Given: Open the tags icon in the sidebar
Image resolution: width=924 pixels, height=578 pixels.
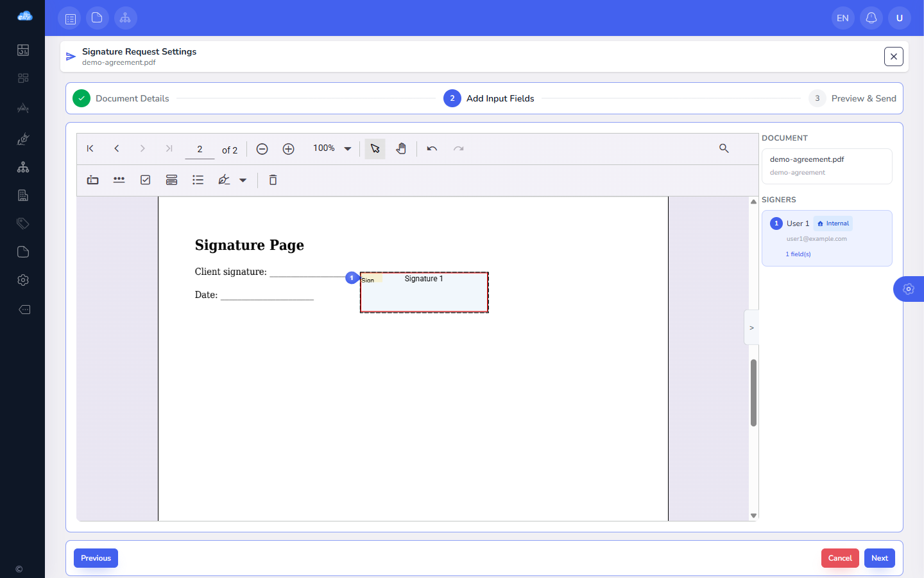Looking at the screenshot, I should pos(23,223).
